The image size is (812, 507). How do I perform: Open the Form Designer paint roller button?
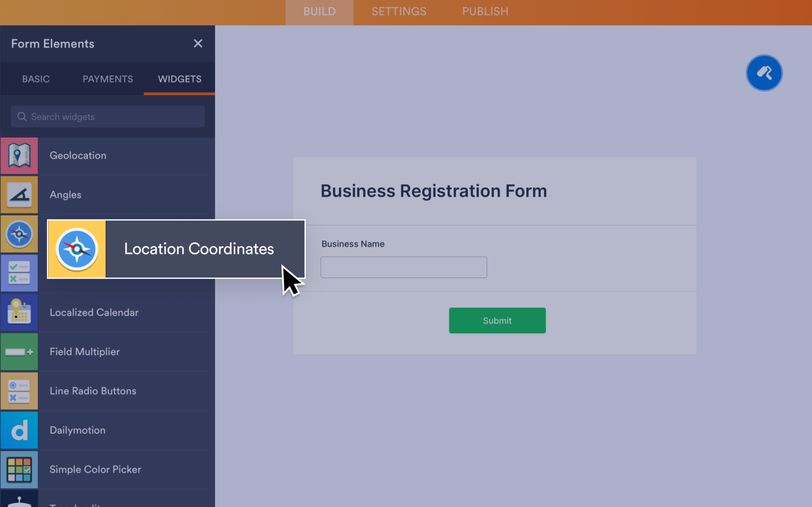[764, 73]
